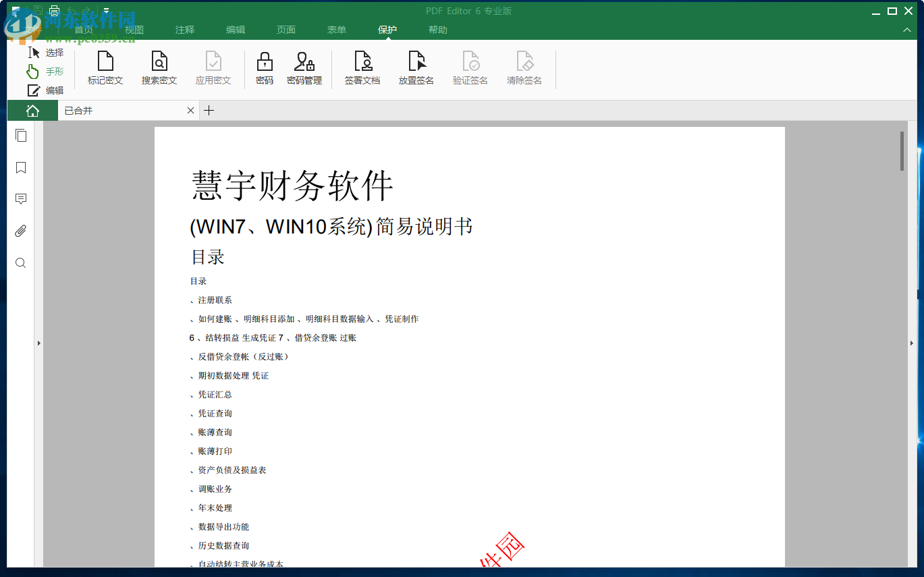Click the line 、账薄打印
Screen dimensions: 924x577
tap(211, 451)
